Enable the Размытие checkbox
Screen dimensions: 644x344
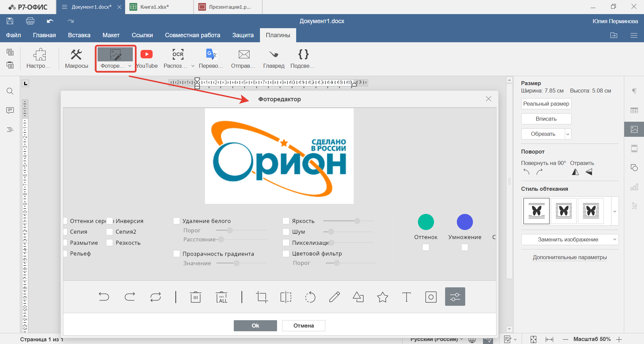click(x=65, y=243)
